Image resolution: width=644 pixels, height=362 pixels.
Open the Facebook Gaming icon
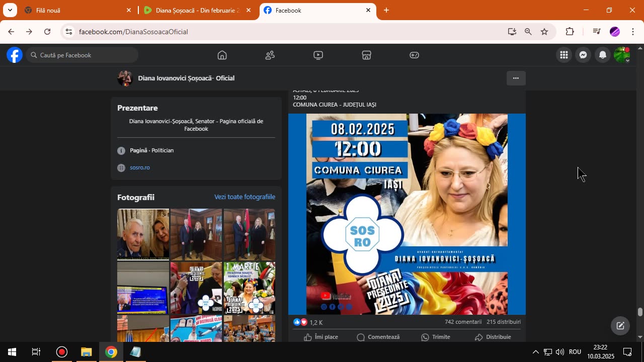click(414, 55)
